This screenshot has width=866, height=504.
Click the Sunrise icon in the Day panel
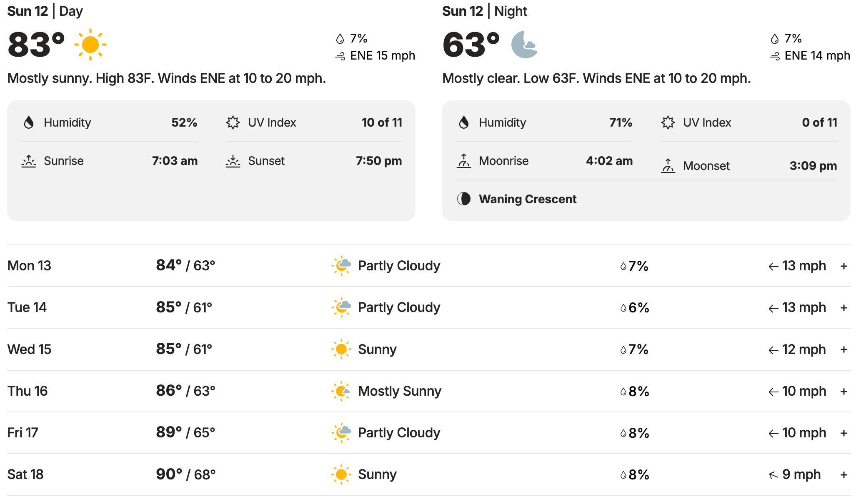click(29, 161)
